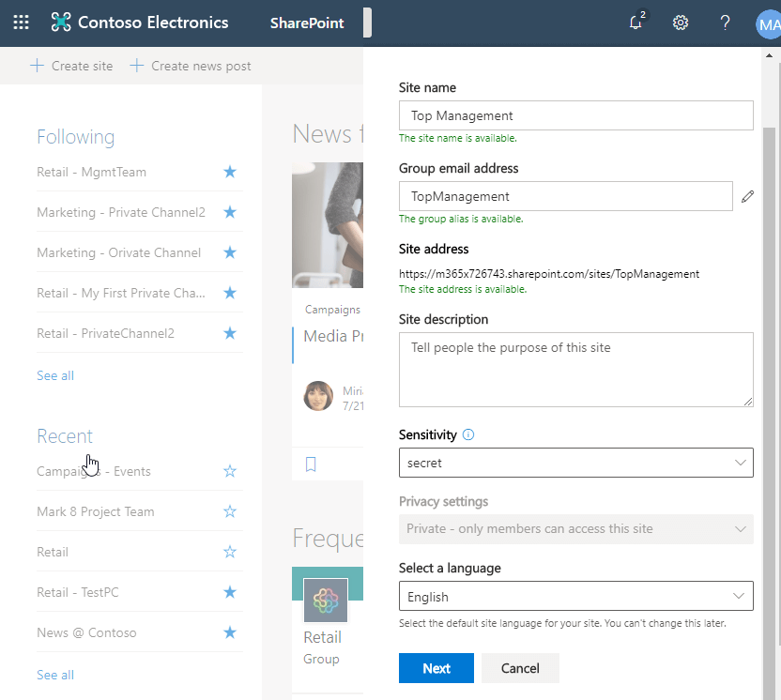The height and width of the screenshot is (700, 781).
Task: Click the Cancel button
Action: pyautogui.click(x=520, y=668)
